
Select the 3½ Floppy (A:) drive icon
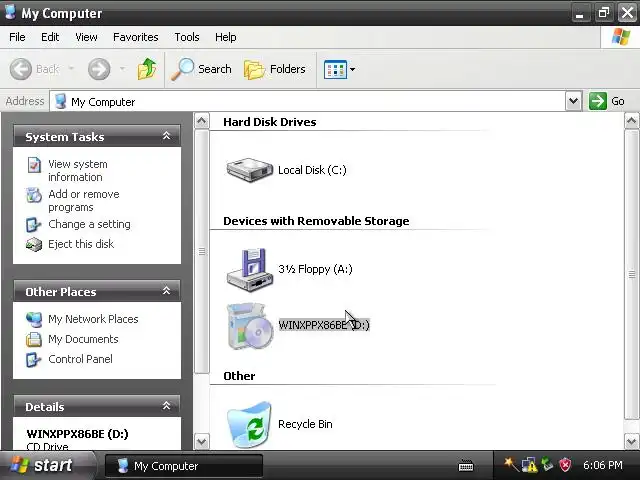coord(249,269)
